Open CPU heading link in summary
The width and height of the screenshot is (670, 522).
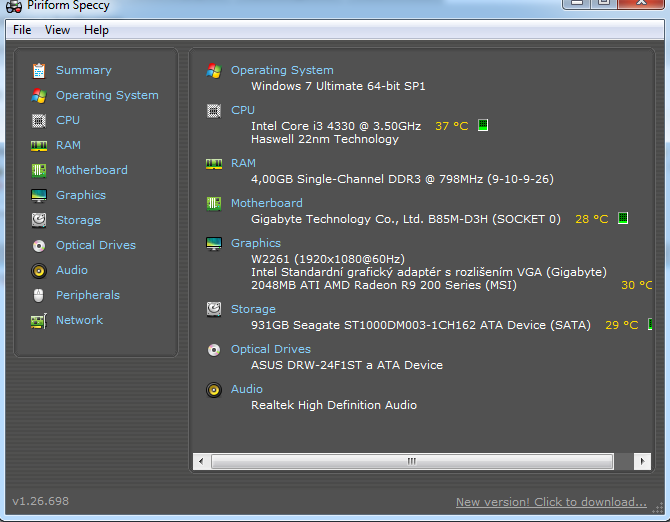coord(243,110)
